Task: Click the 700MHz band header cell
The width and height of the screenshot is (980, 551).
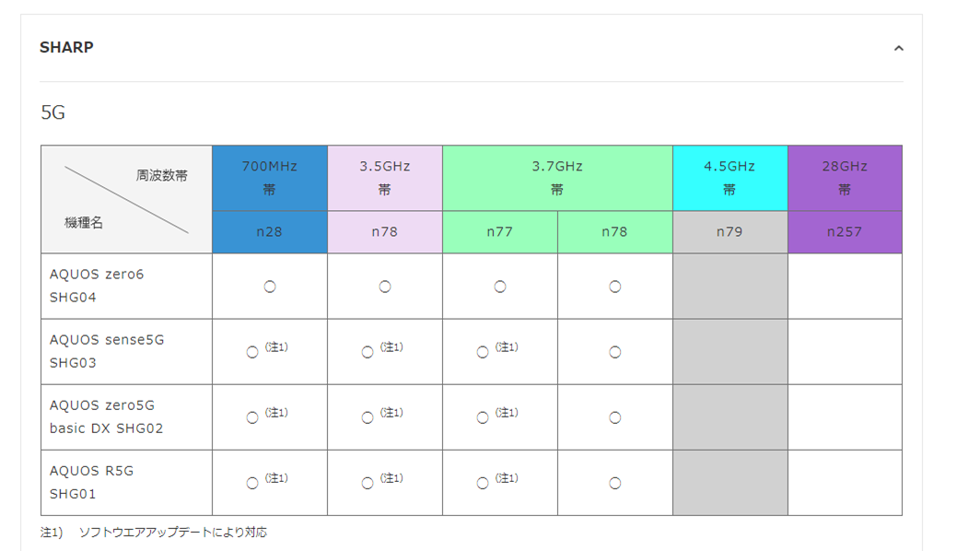Action: [x=269, y=178]
